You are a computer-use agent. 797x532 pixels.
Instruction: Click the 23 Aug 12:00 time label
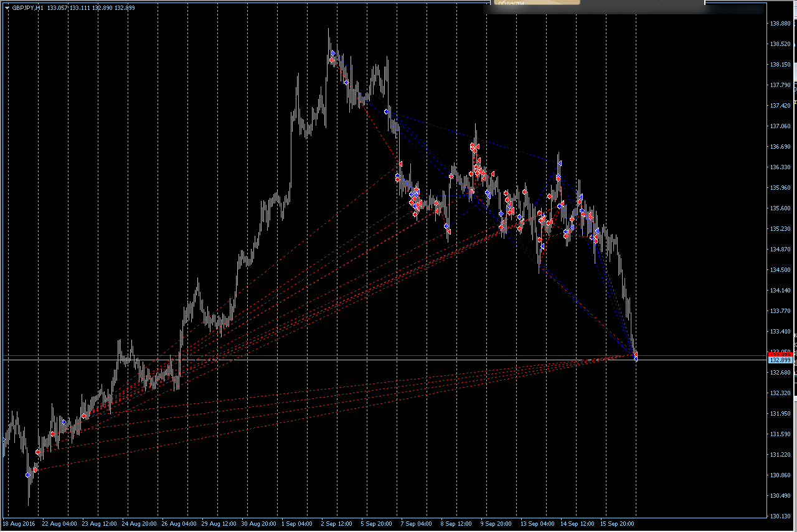coord(99,524)
